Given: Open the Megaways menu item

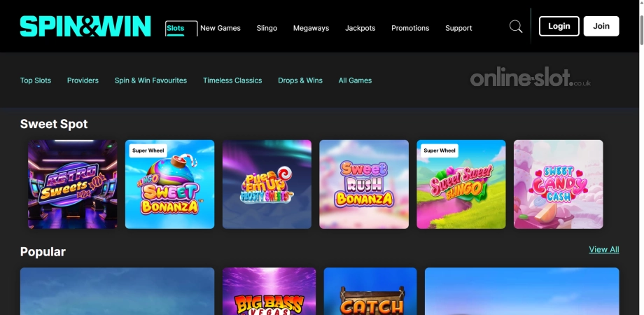Looking at the screenshot, I should pos(311,28).
